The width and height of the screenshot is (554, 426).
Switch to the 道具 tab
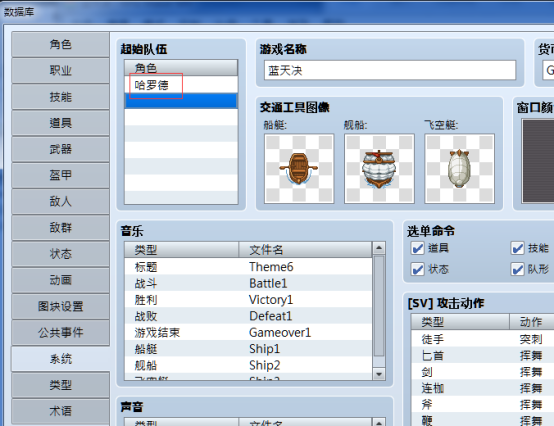tap(60, 123)
